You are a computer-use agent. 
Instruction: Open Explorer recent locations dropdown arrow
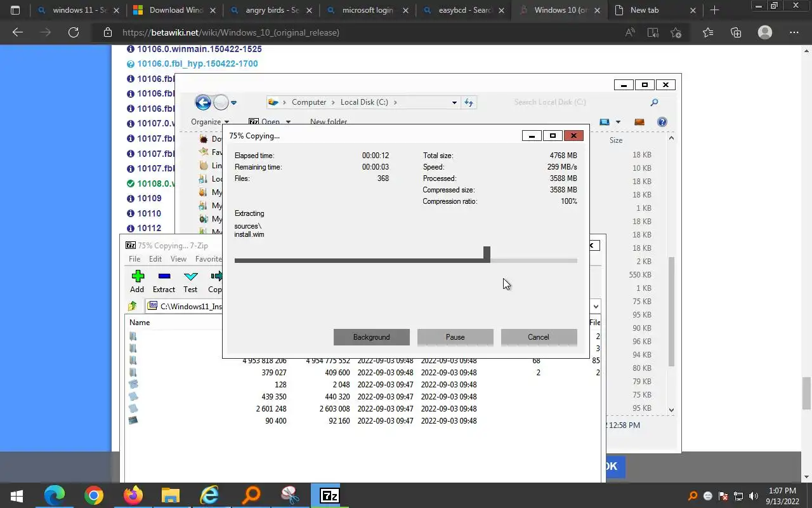tap(233, 103)
